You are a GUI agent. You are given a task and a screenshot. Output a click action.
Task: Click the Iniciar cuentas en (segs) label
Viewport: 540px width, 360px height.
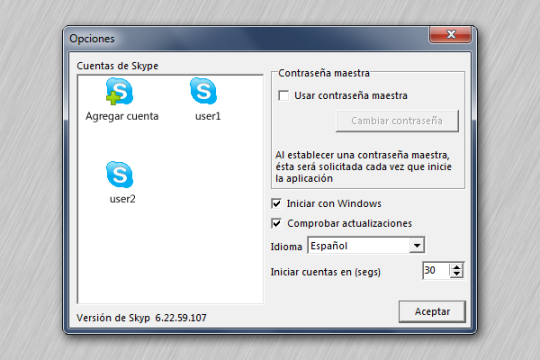325,272
